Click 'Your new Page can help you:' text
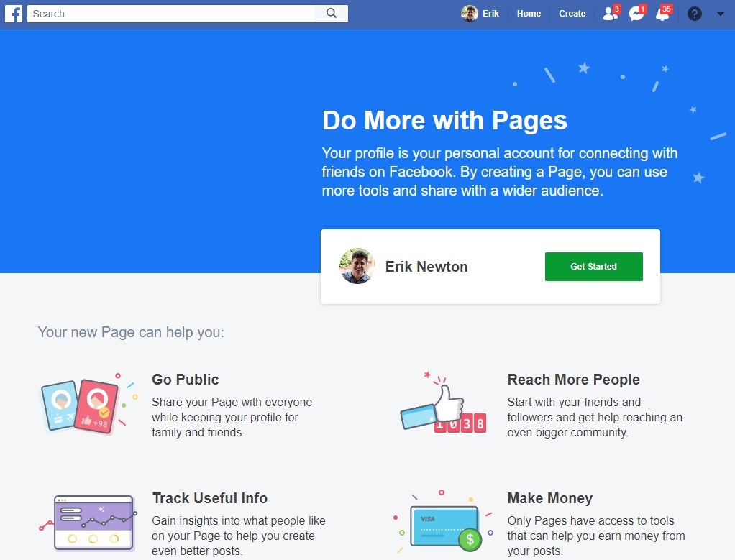Screen dimensions: 735x560 [131, 332]
